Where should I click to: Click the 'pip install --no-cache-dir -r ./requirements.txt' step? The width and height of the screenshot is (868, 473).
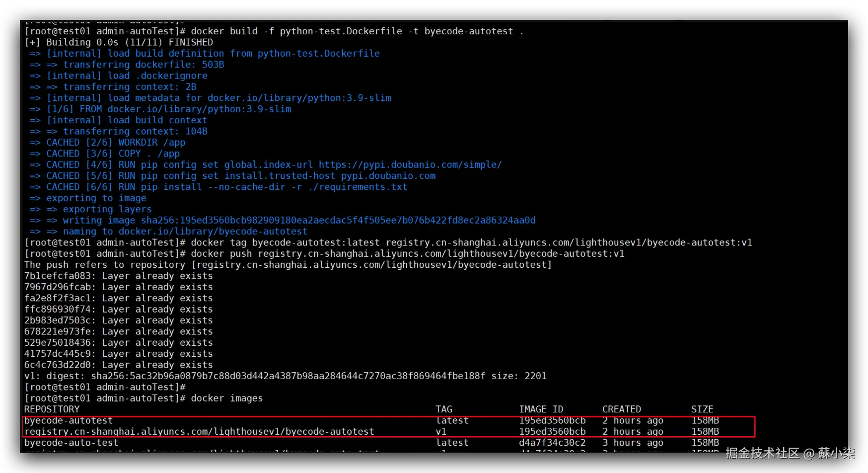[x=218, y=187]
